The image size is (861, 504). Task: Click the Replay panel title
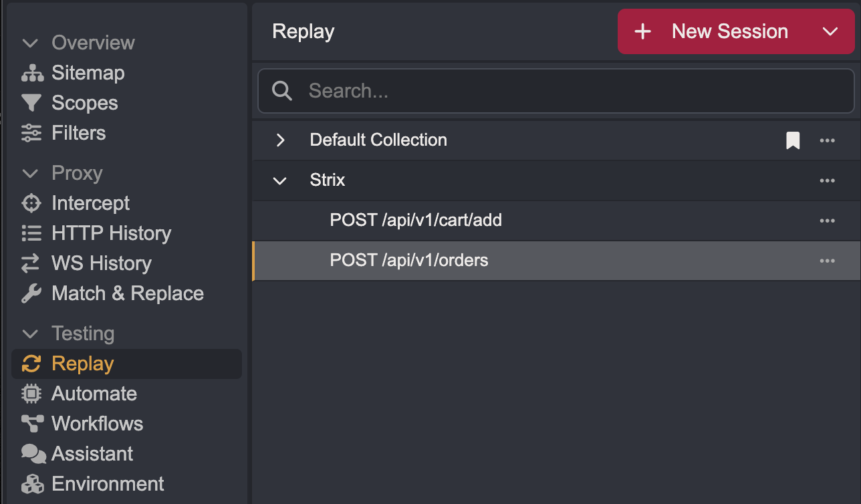click(x=303, y=31)
